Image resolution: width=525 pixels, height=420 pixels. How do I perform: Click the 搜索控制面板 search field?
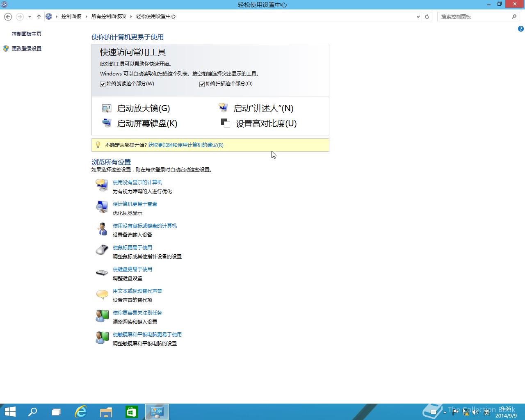474,16
